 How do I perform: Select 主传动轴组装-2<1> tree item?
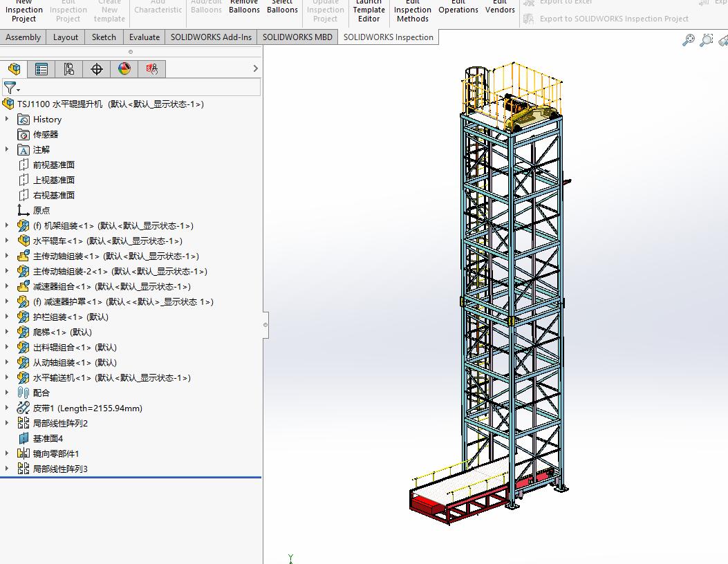coord(120,272)
